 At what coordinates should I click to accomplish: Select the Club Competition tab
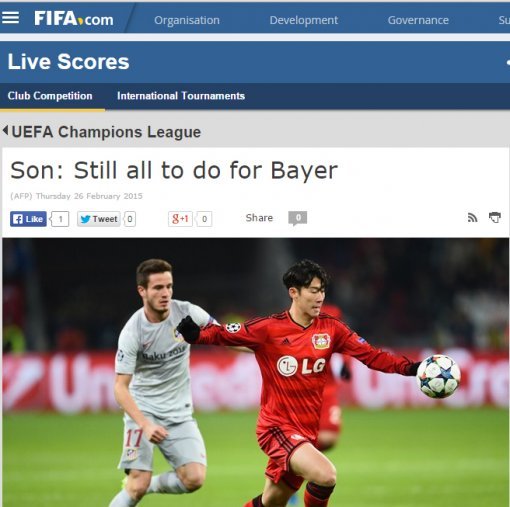(50, 96)
